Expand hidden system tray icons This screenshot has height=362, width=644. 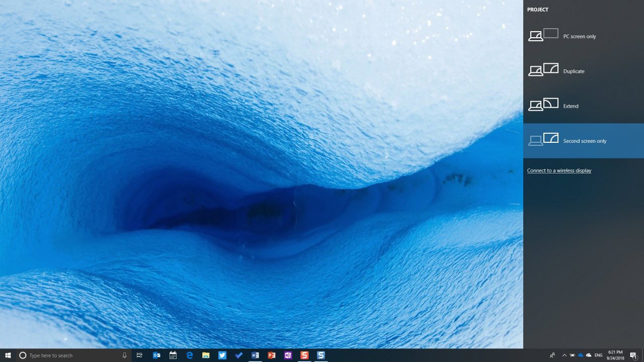tap(564, 355)
